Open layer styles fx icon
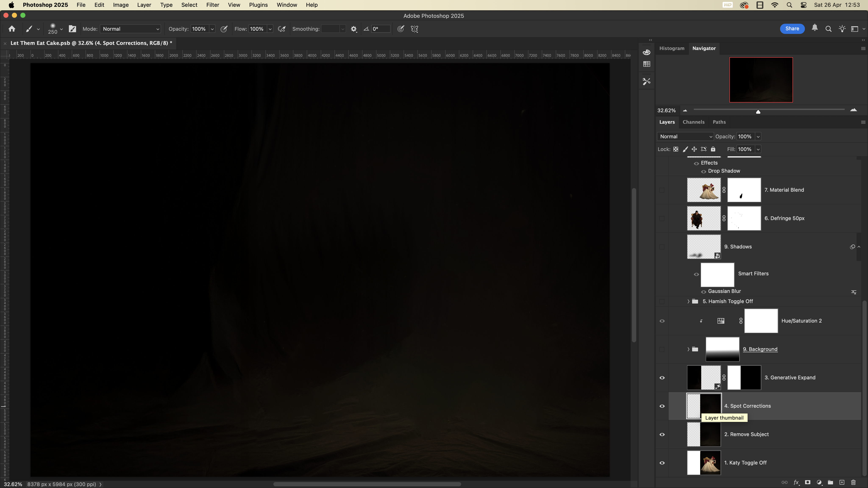This screenshot has width=868, height=488. [796, 483]
